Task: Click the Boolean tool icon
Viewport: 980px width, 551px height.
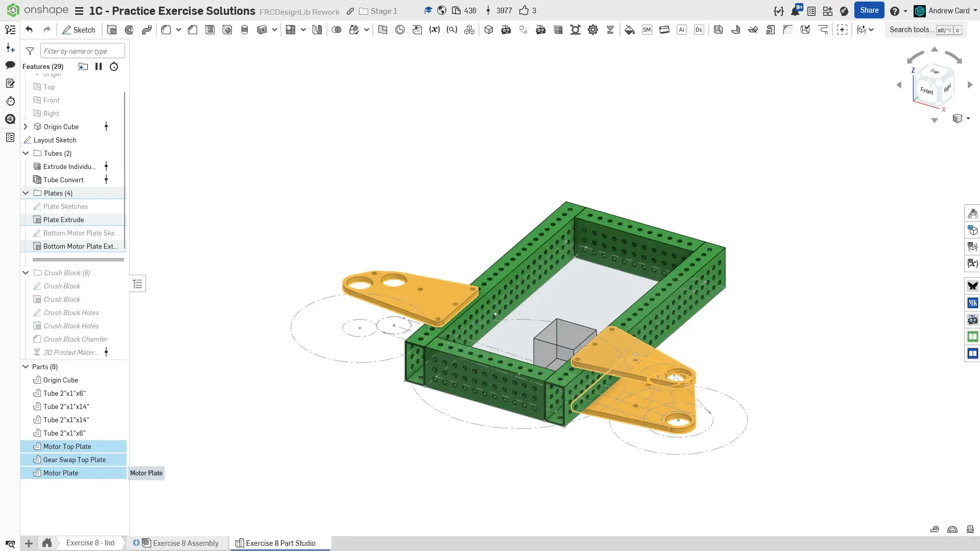Action: (x=336, y=30)
